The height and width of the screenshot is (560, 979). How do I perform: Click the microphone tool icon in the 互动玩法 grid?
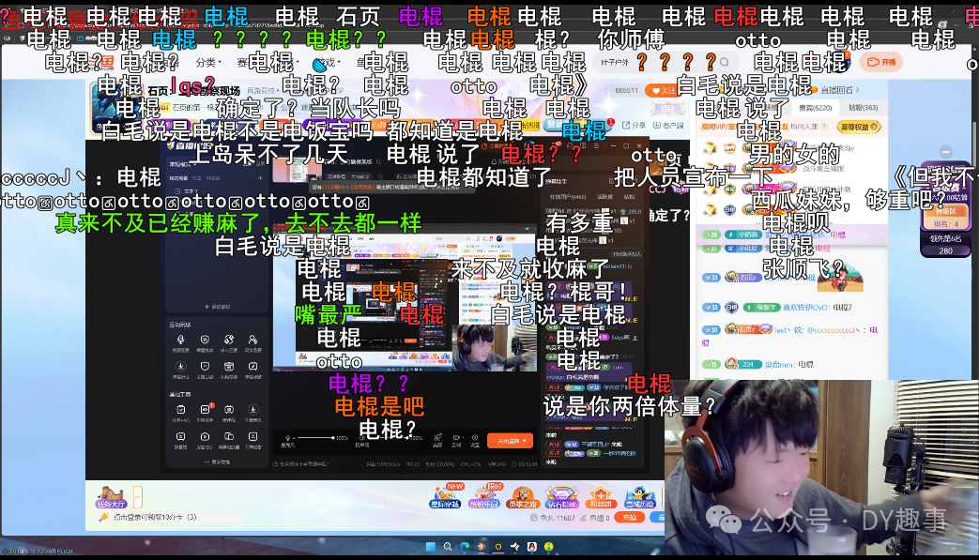(x=180, y=340)
